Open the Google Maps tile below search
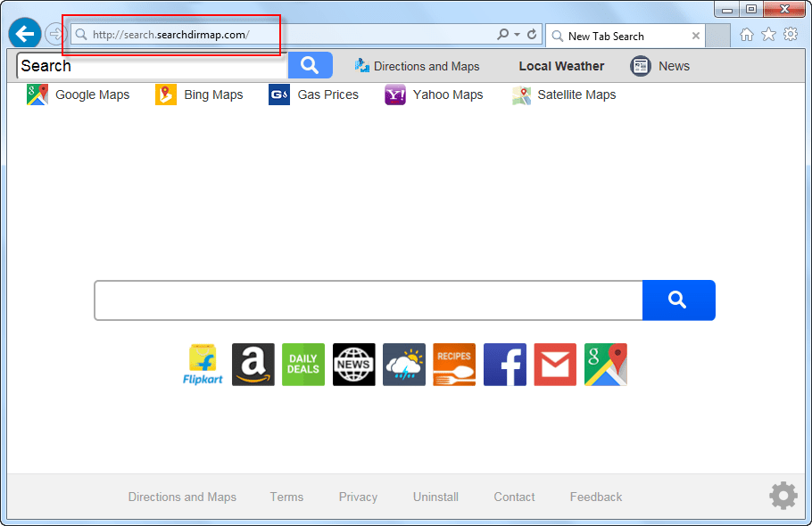Viewport: 812px width, 526px height. [x=605, y=365]
